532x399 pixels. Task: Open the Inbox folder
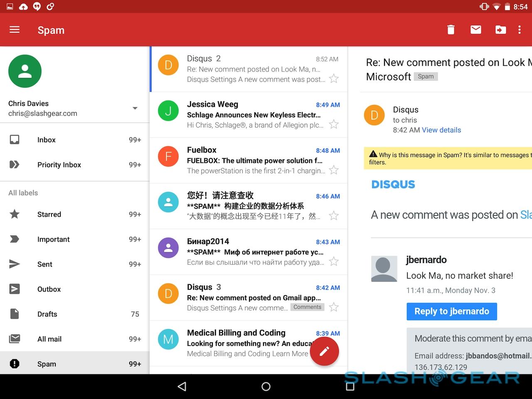46,140
